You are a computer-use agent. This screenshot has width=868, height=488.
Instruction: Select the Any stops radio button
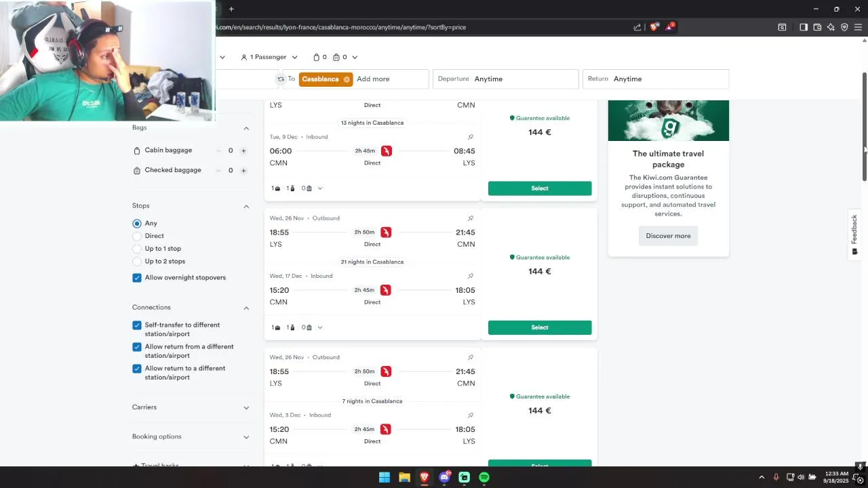pyautogui.click(x=137, y=223)
